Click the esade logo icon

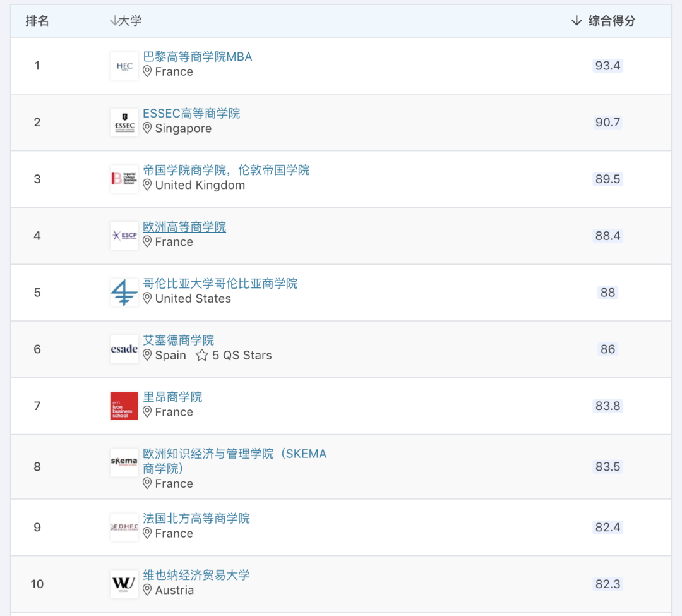click(x=124, y=349)
